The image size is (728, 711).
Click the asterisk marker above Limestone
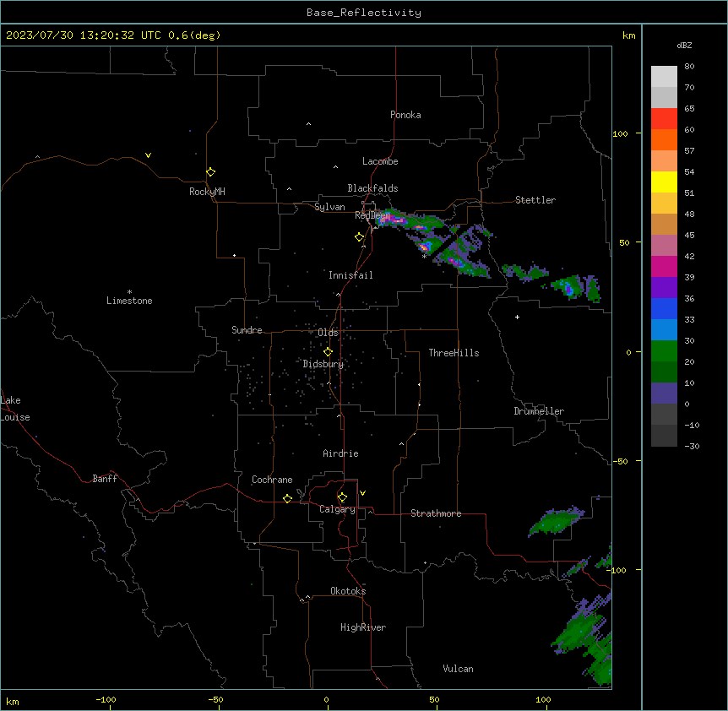point(129,292)
